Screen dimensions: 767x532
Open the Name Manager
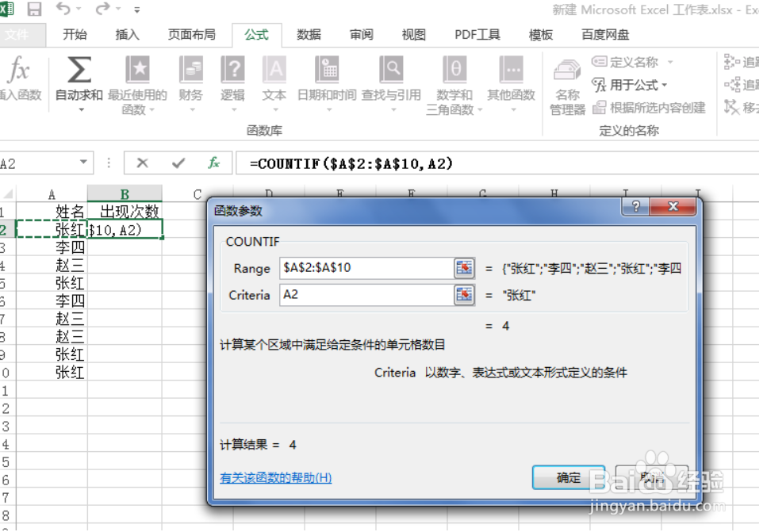567,87
